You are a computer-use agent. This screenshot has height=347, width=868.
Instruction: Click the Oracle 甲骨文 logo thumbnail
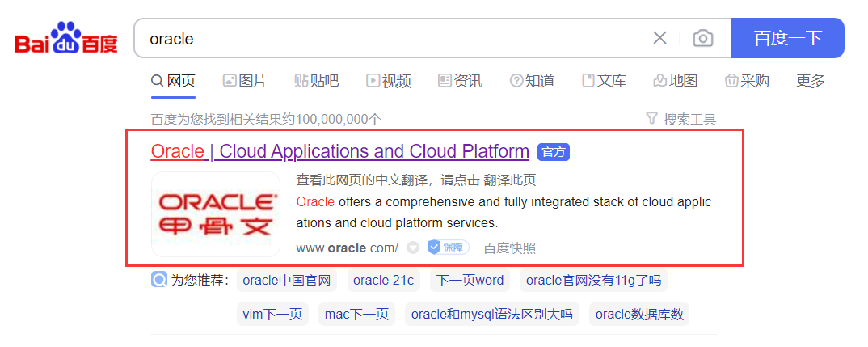(216, 214)
